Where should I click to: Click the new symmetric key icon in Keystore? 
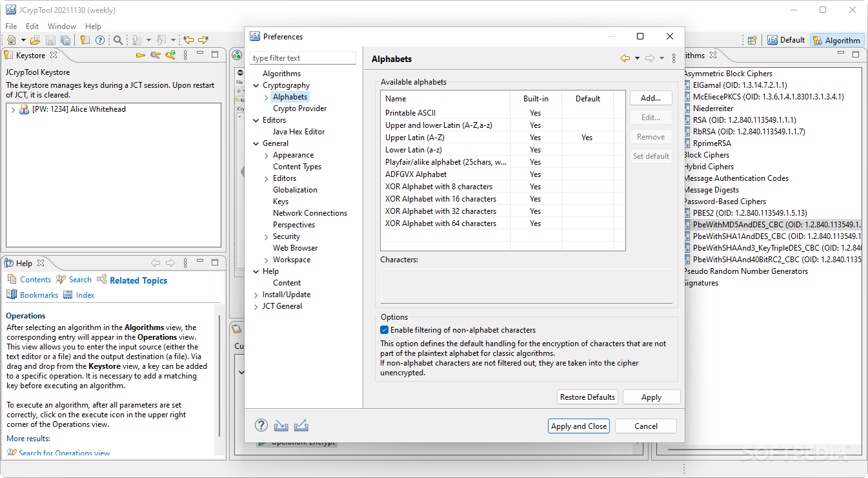tap(140, 55)
